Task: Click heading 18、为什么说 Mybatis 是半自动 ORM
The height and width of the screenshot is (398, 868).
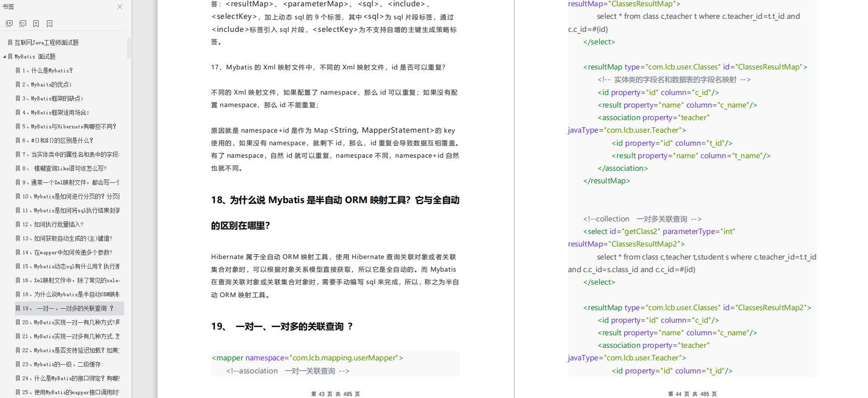Action: click(x=335, y=212)
